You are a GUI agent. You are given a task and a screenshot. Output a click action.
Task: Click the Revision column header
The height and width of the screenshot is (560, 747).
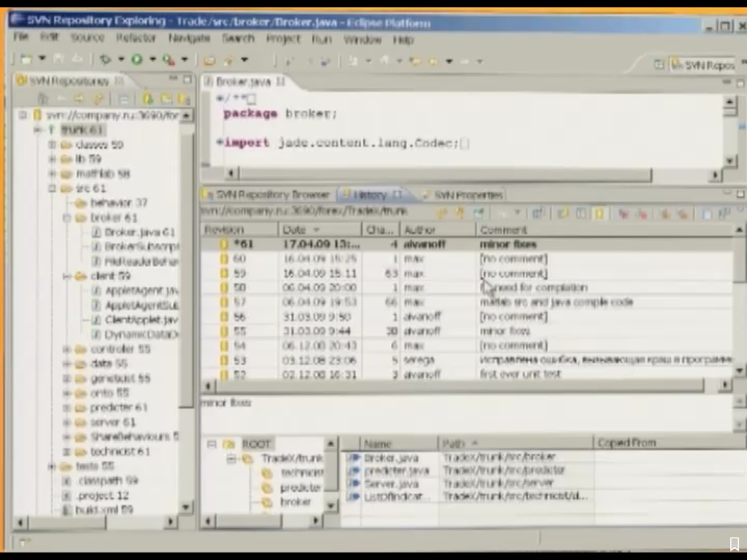pyautogui.click(x=239, y=230)
